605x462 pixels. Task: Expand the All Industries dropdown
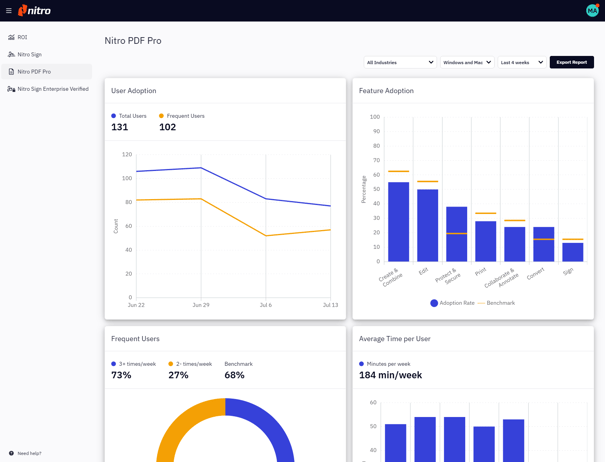coord(400,62)
